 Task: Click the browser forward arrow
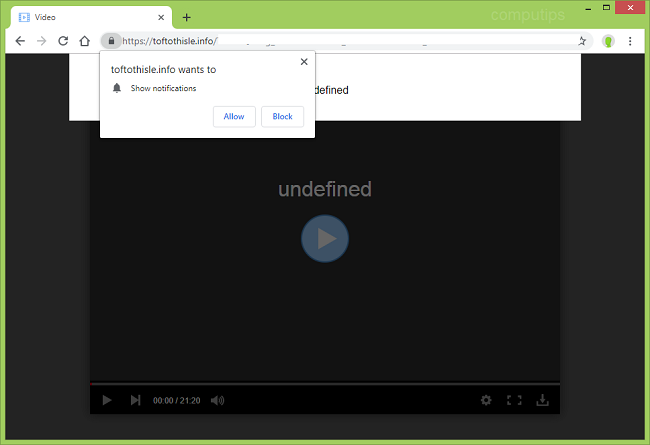41,41
